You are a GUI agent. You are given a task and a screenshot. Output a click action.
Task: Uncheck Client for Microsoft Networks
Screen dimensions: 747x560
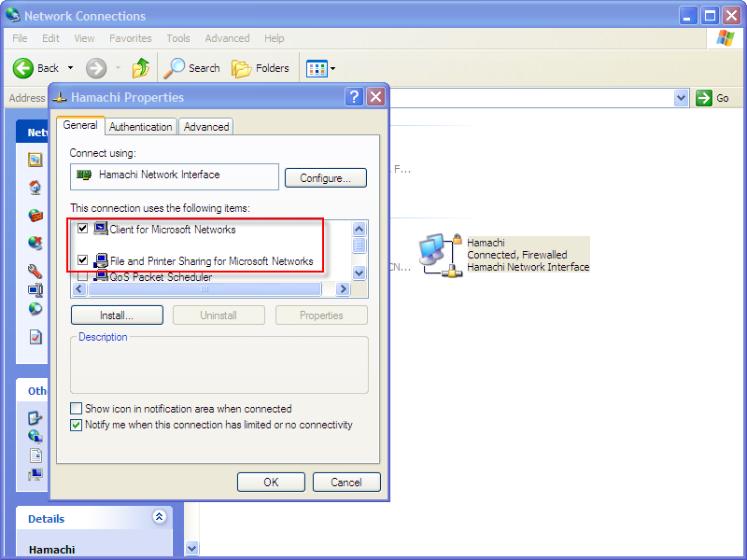[x=83, y=229]
